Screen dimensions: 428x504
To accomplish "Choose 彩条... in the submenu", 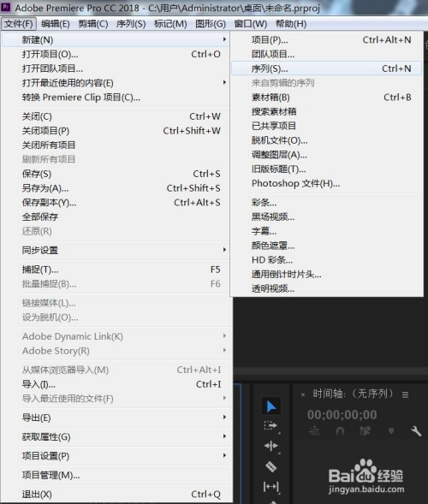I will (326, 203).
